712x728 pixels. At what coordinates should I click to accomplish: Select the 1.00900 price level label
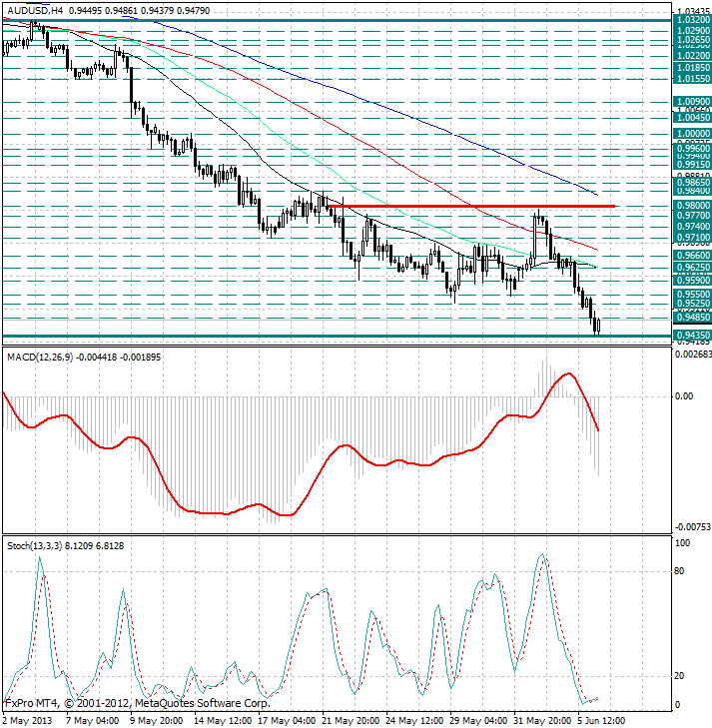point(692,102)
